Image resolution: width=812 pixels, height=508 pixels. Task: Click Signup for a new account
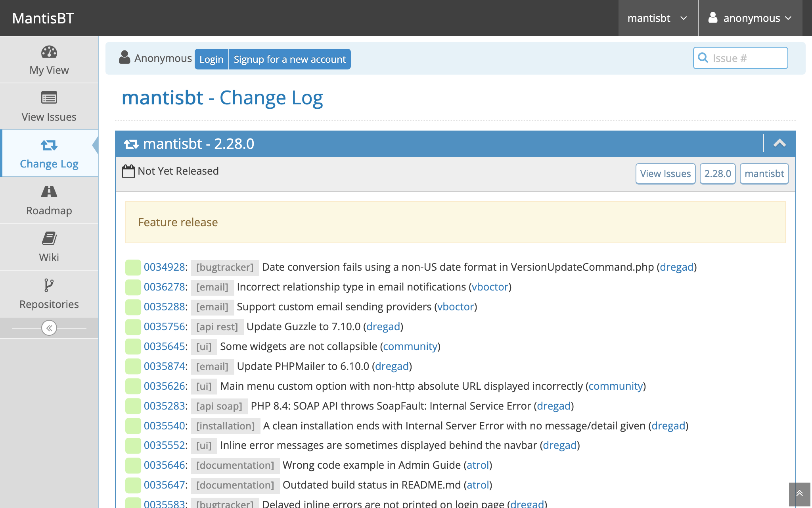pos(289,59)
